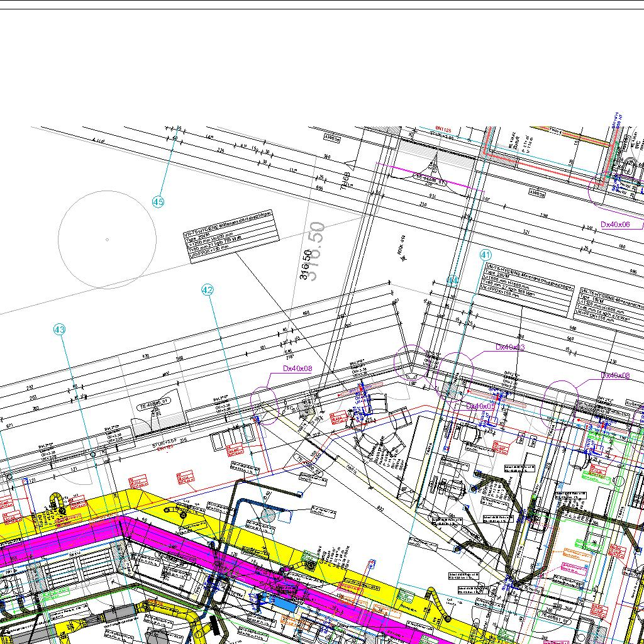The image size is (644, 644).
Task: Click the purple Dx40x03 detail label
Action: coord(510,347)
